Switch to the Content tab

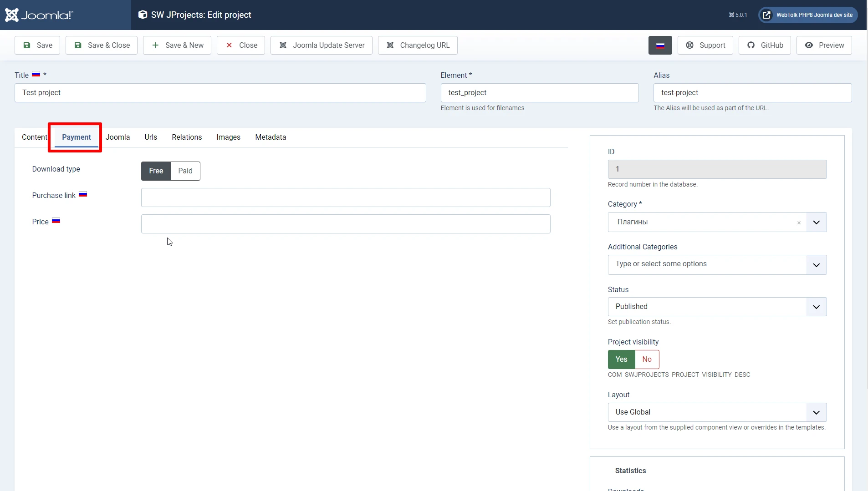click(34, 137)
